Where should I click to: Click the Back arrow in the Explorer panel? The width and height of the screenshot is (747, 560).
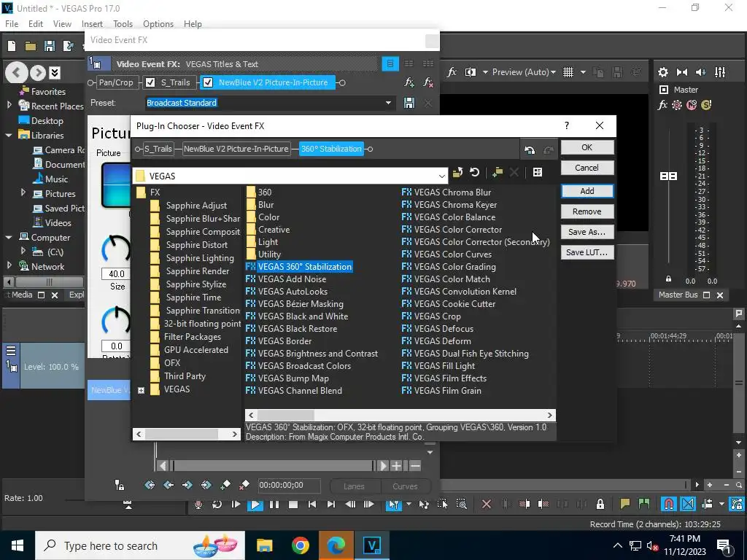(x=17, y=72)
